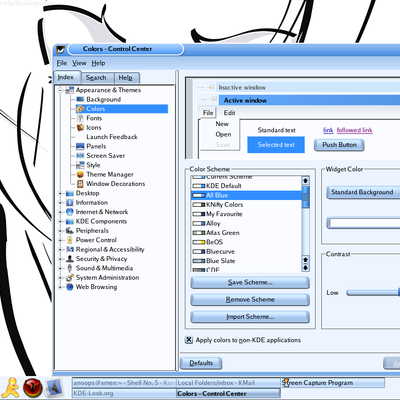
Task: Click the Regional & Accessibility icon
Action: (69, 249)
